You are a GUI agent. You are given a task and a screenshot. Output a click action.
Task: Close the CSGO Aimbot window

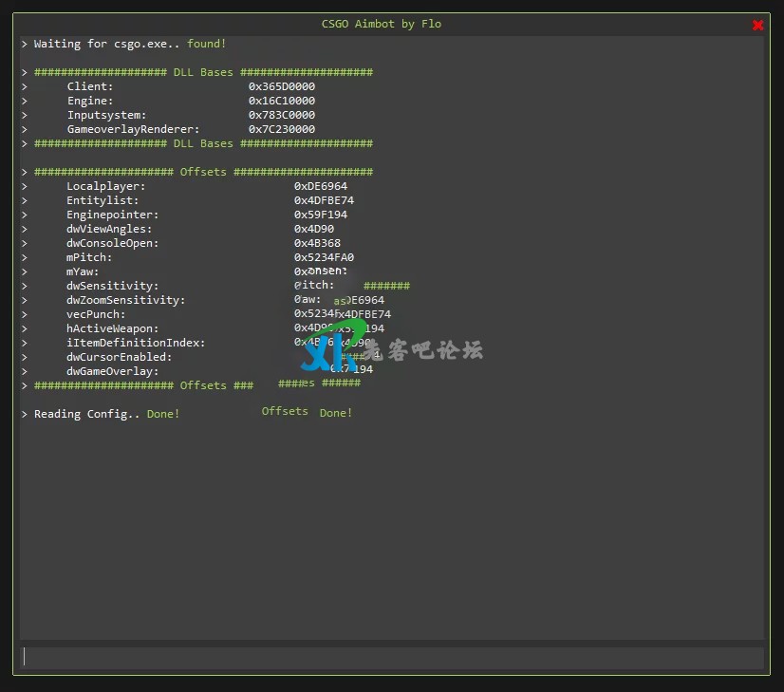(757, 25)
